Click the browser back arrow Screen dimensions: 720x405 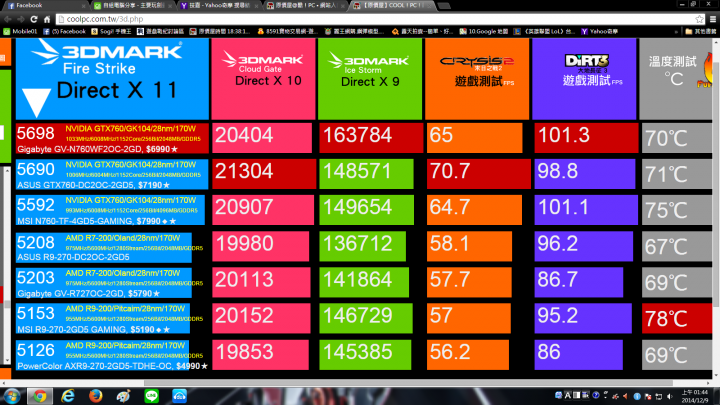(x=7, y=19)
